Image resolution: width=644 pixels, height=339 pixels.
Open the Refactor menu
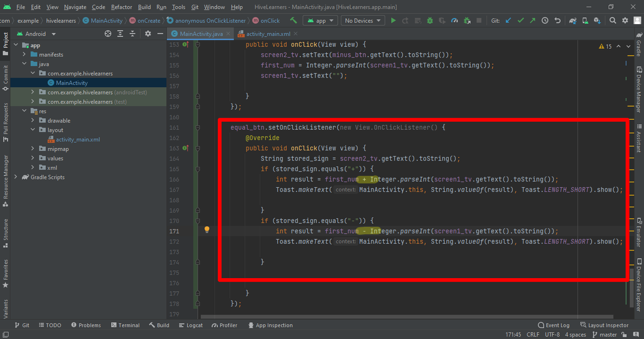(121, 7)
